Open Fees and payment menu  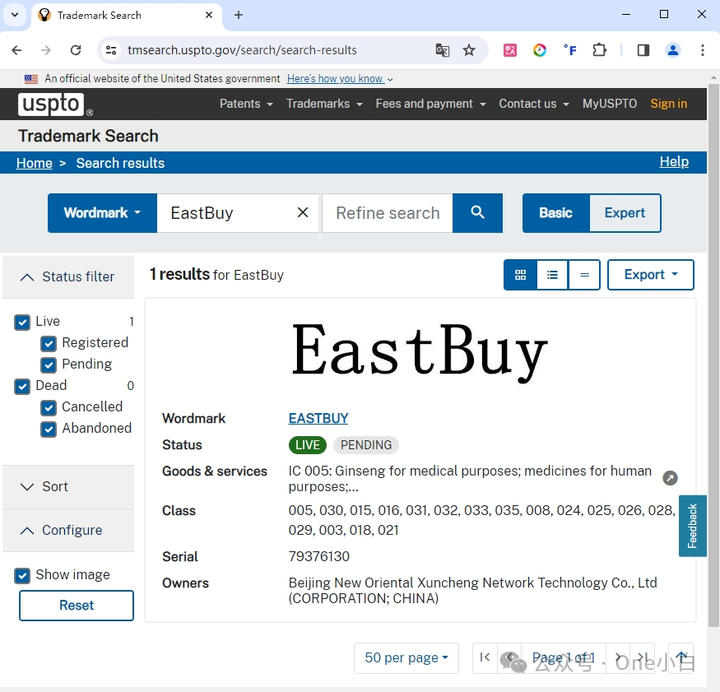coord(430,104)
